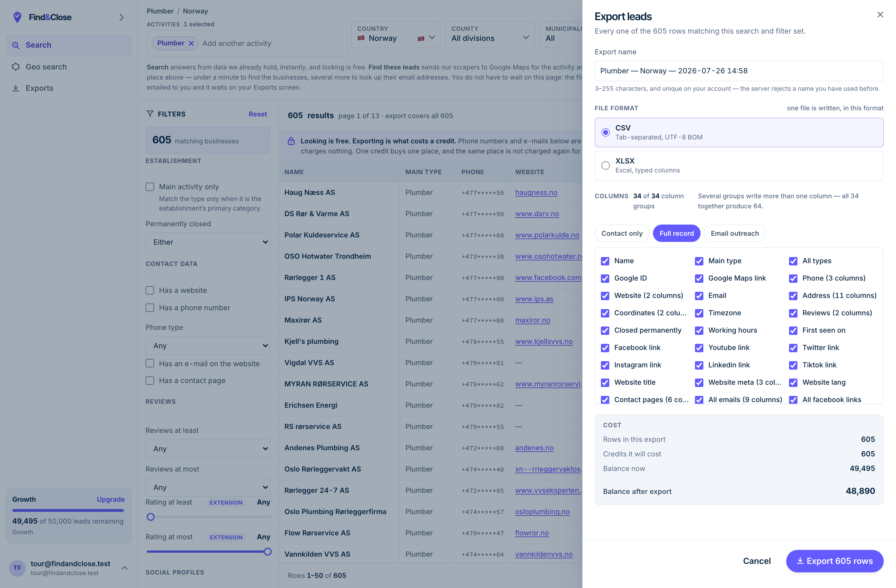The height and width of the screenshot is (588, 896).
Task: Enable the Has a phone number filter
Action: [150, 307]
